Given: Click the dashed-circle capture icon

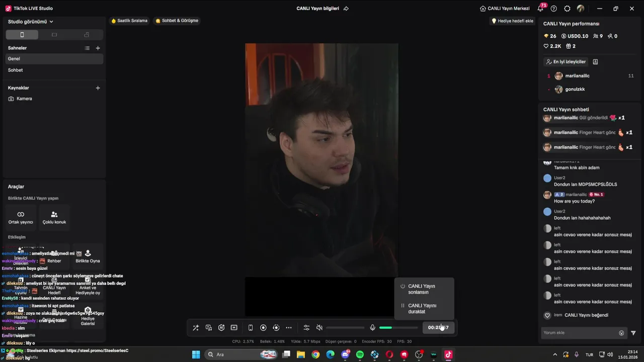Looking at the screenshot, I should tap(276, 328).
